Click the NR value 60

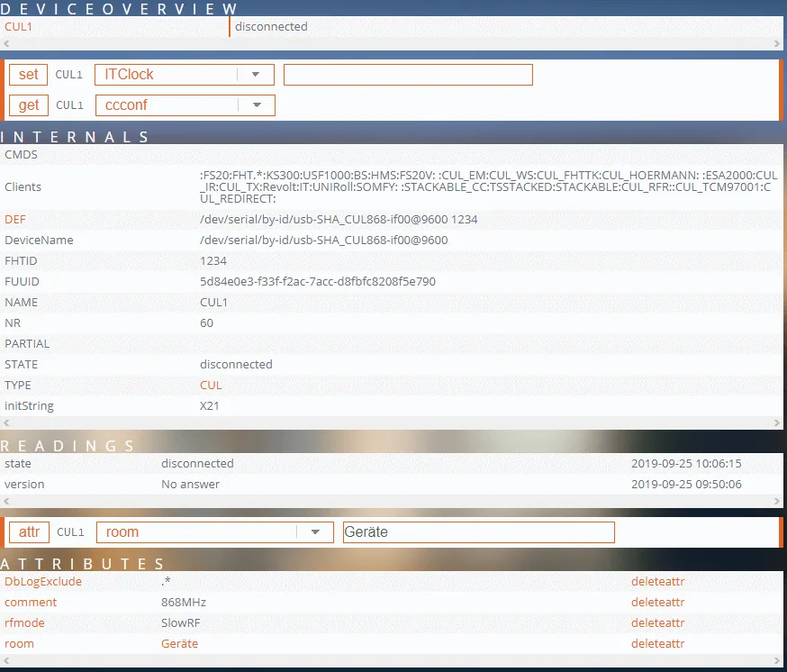coord(207,323)
